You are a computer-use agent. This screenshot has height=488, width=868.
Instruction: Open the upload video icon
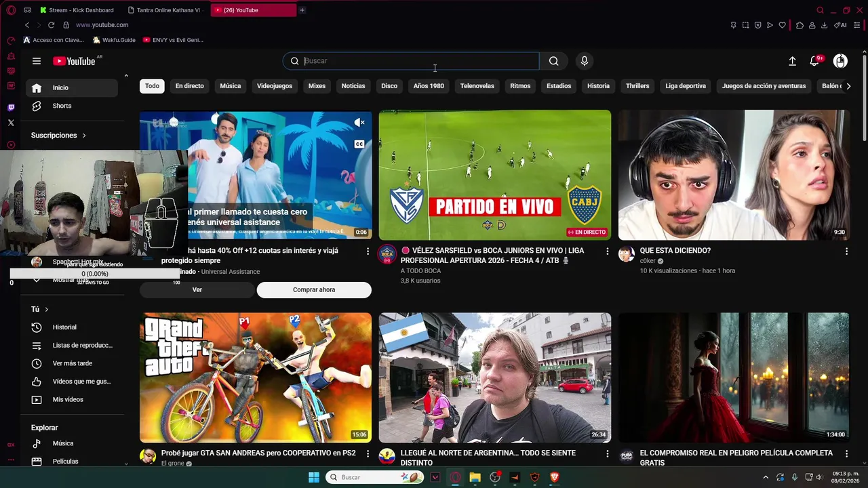click(792, 61)
